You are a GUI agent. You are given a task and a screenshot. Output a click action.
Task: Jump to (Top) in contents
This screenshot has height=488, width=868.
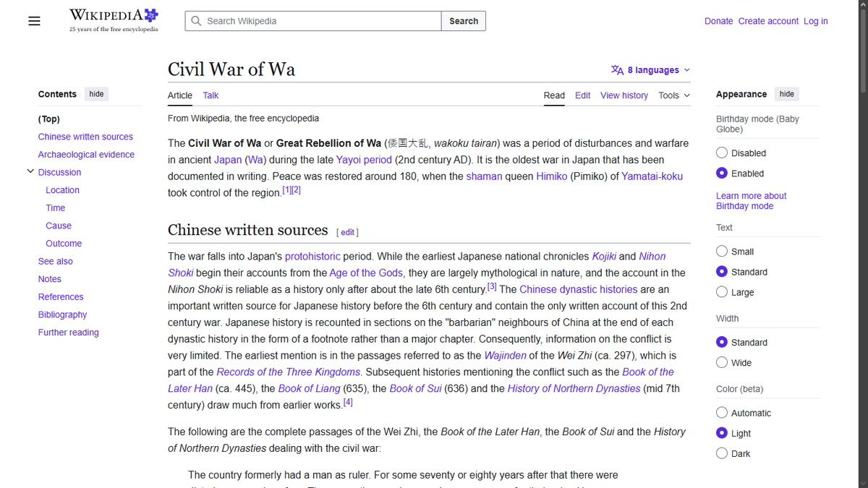coord(49,119)
